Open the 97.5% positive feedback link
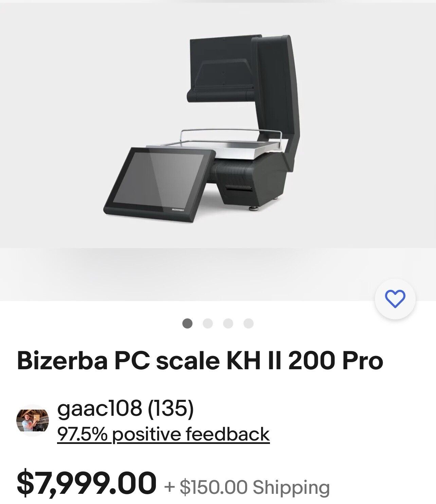 point(163,434)
